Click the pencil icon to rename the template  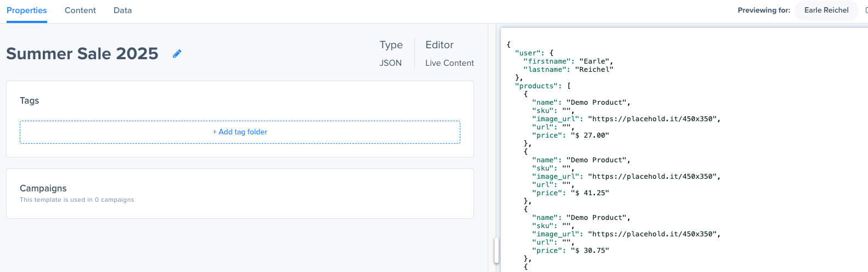tap(177, 54)
